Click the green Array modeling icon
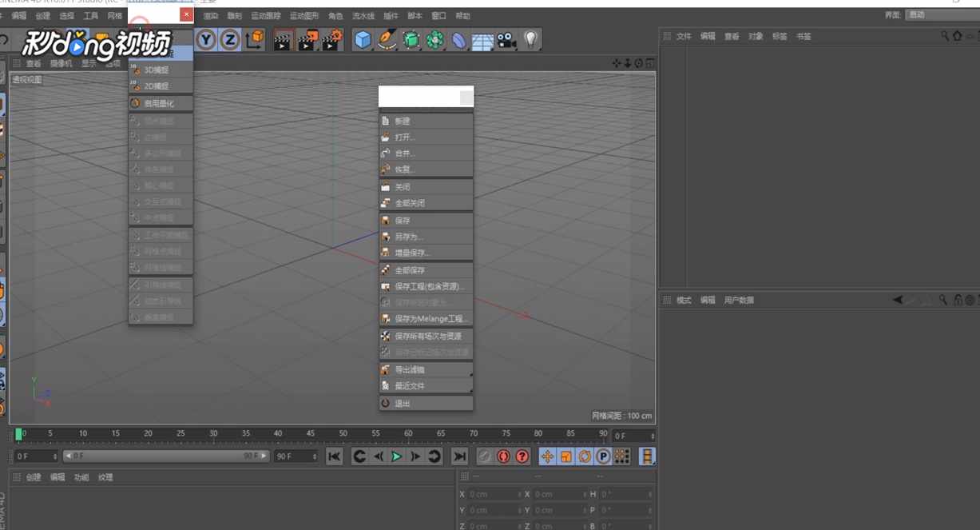The height and width of the screenshot is (530, 980). click(435, 39)
